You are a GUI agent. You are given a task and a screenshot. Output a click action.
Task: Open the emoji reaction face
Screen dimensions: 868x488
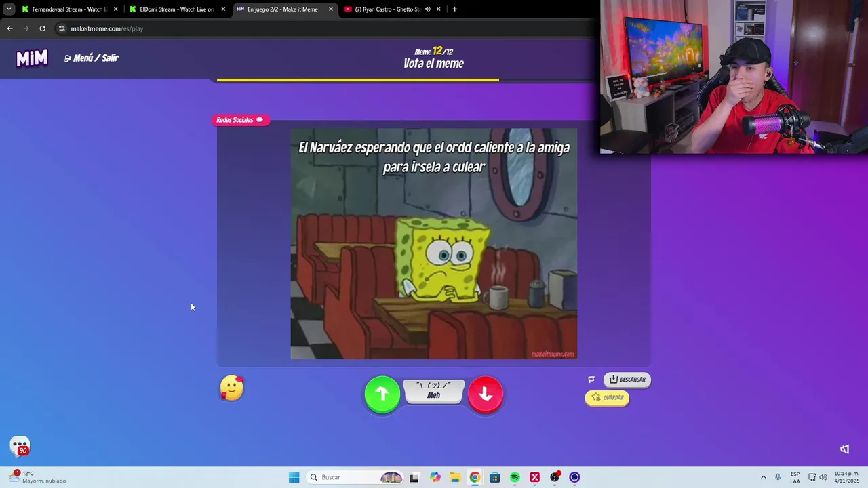[232, 388]
